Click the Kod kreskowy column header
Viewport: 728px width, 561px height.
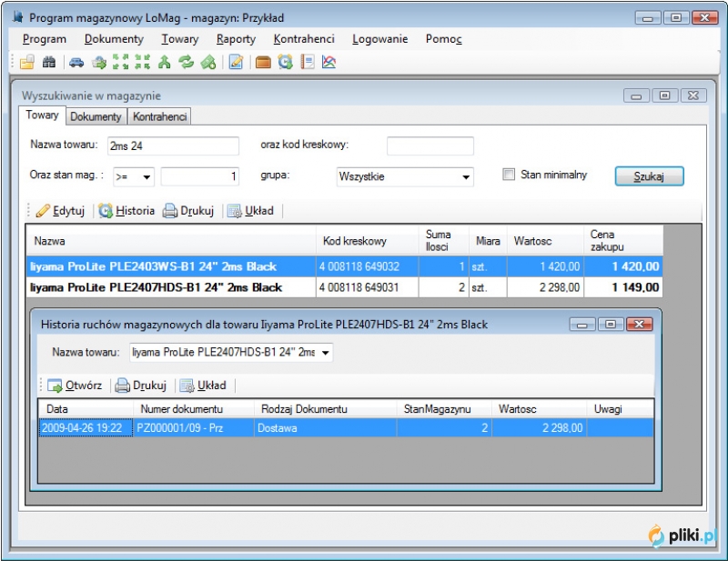click(x=368, y=241)
